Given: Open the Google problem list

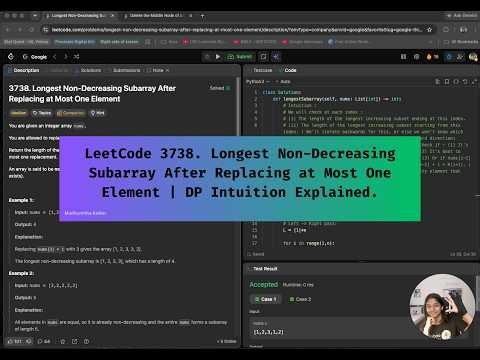Looking at the screenshot, I should pos(35,57).
